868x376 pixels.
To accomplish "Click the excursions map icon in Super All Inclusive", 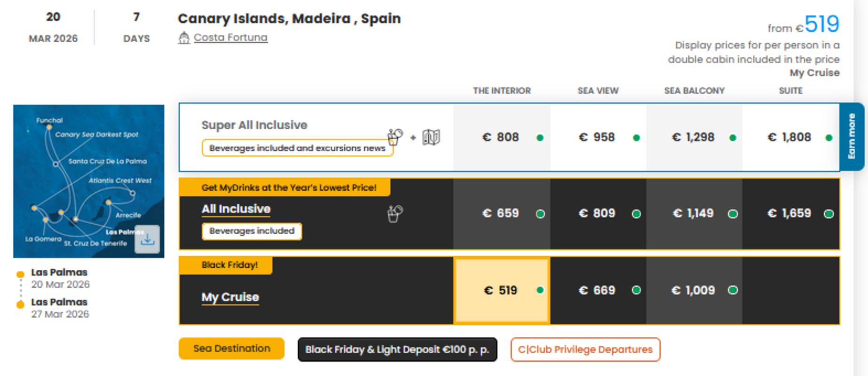I will tap(431, 137).
